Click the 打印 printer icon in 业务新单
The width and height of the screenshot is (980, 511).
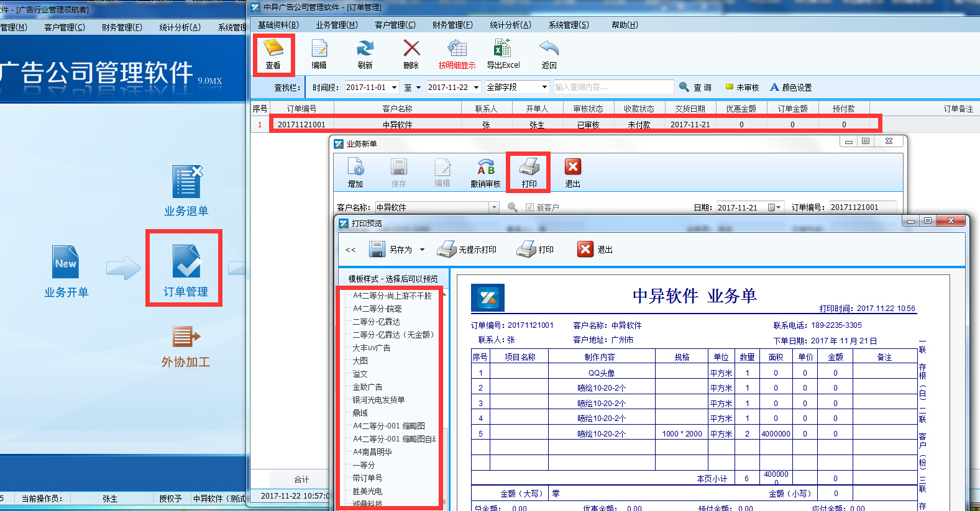pyautogui.click(x=529, y=167)
